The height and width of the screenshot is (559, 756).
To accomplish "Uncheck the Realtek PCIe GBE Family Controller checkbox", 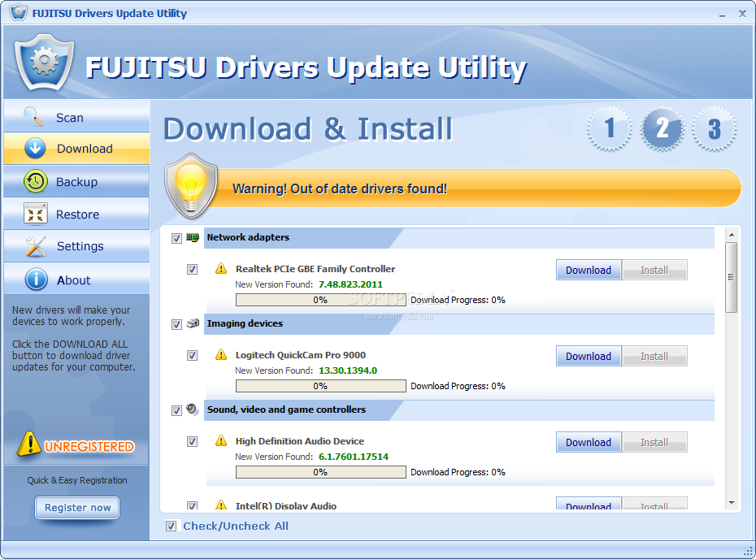I will 192,270.
